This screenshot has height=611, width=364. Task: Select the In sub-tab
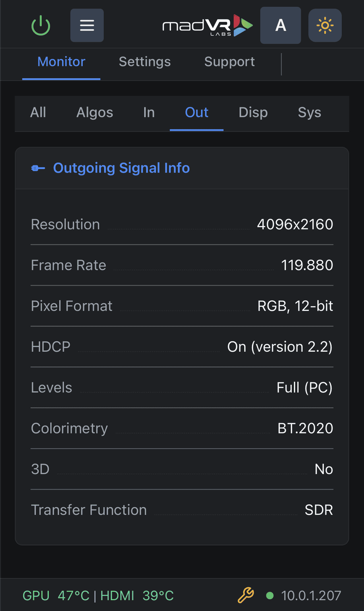click(149, 113)
